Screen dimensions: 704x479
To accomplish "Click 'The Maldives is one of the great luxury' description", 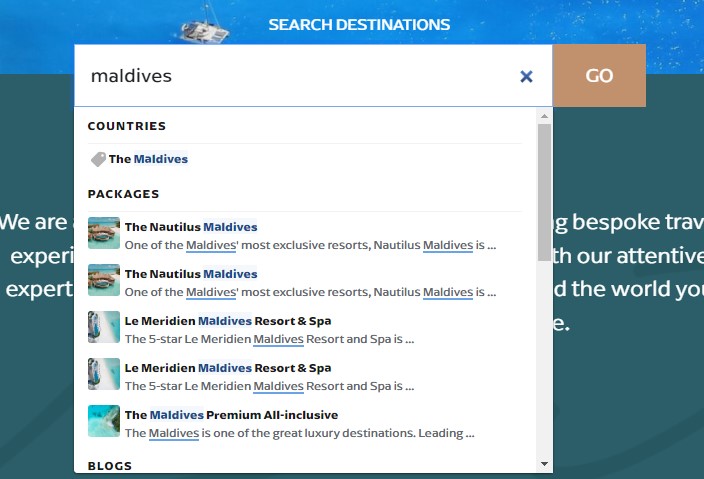I will (299, 433).
